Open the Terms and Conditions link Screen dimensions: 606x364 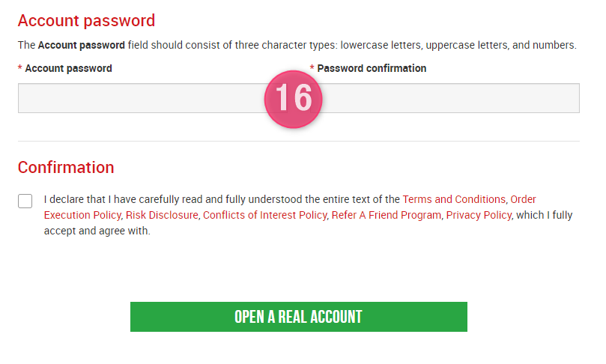pos(454,199)
